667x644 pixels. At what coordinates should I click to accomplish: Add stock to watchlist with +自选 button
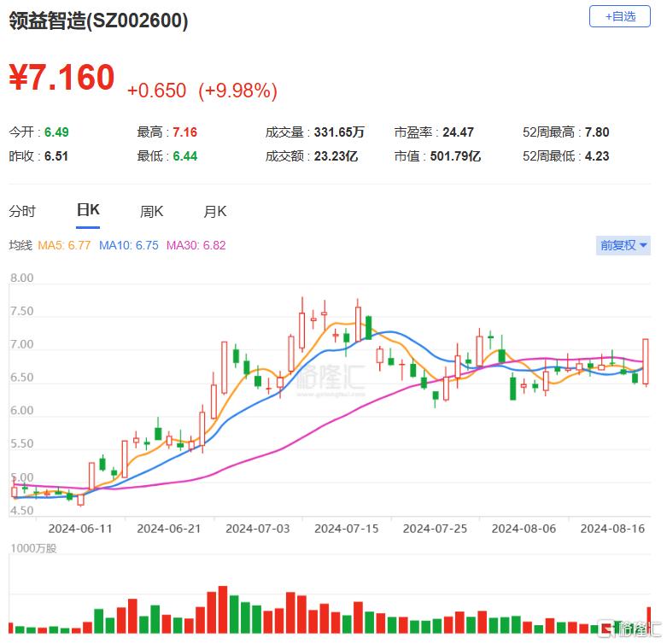coord(619,16)
